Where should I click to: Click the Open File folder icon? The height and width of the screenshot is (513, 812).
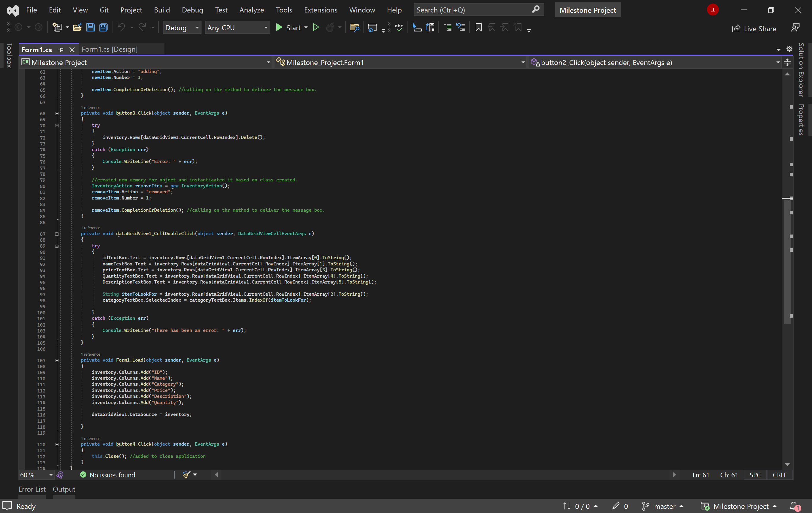point(77,28)
